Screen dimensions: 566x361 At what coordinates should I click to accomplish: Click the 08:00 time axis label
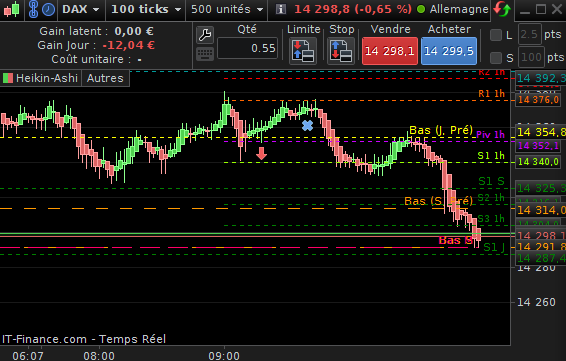tap(99, 356)
